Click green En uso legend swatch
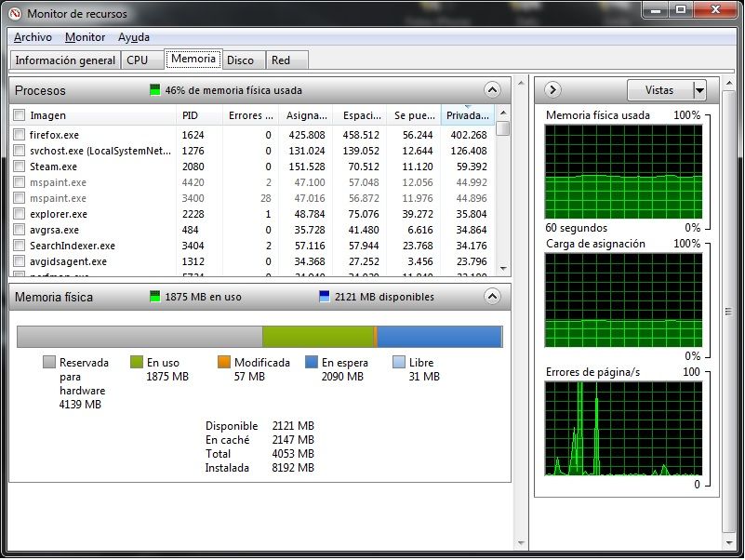 pos(137,362)
